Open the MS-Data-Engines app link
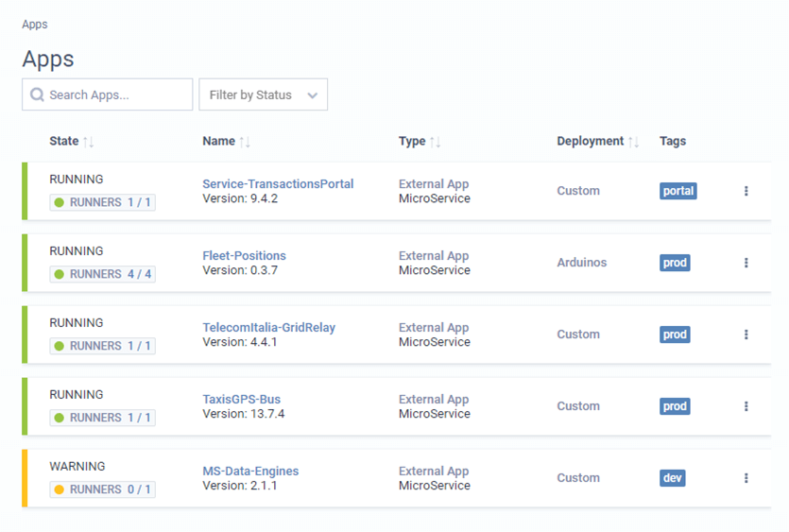The height and width of the screenshot is (532, 789). pyautogui.click(x=250, y=472)
